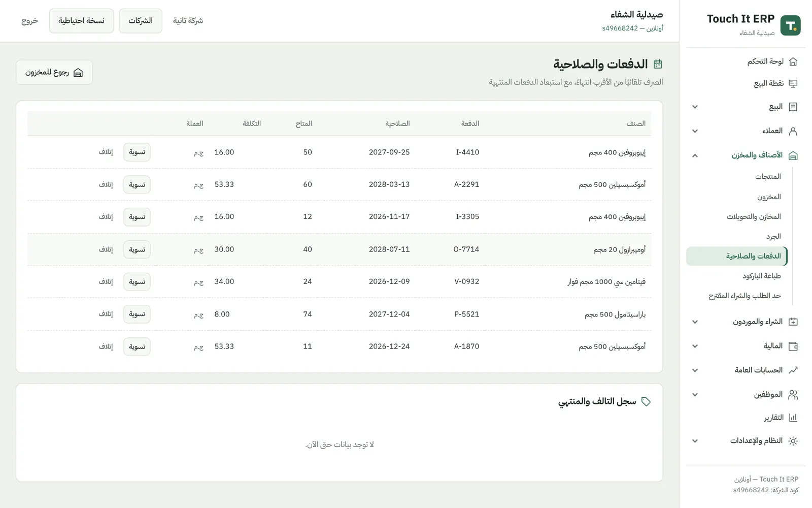Expand the الموظفين chevron
Screen dimensions: 812x508
[x=695, y=395]
